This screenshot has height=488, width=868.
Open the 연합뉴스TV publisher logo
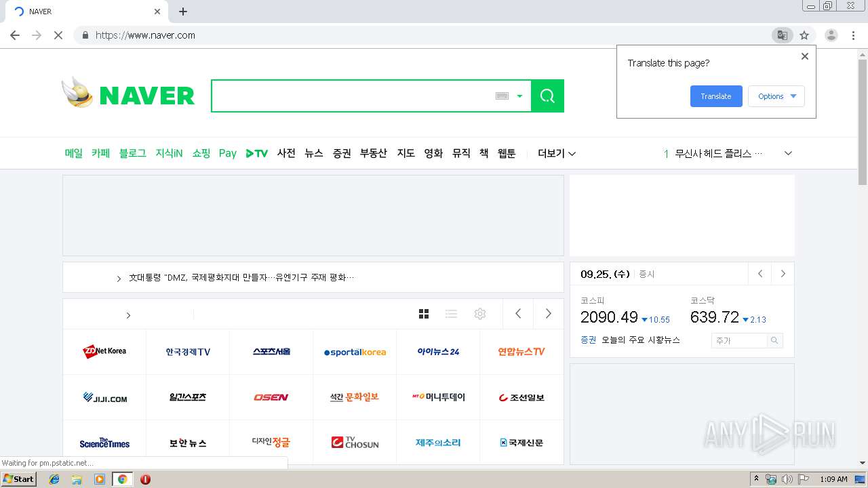[x=521, y=351]
